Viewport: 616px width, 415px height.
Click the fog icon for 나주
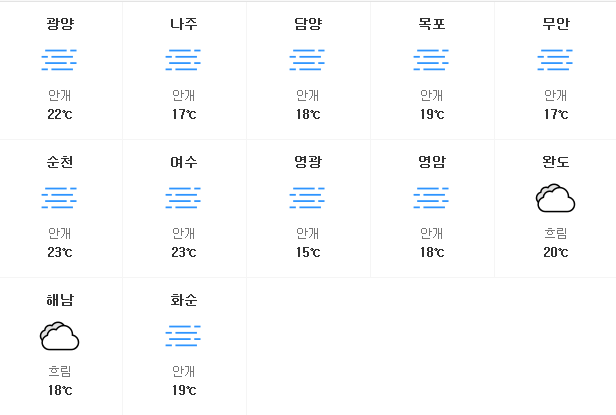(183, 60)
